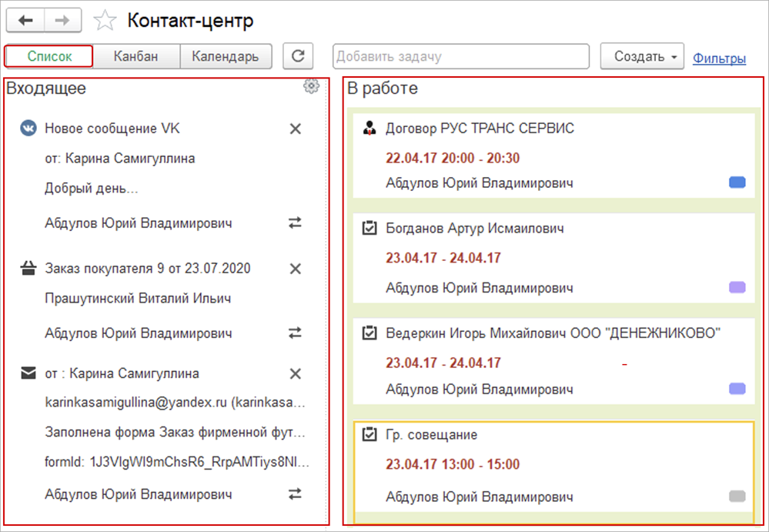This screenshot has width=769, height=532.
Task: Reassign the VK message via the arrows icon
Action: click(295, 223)
